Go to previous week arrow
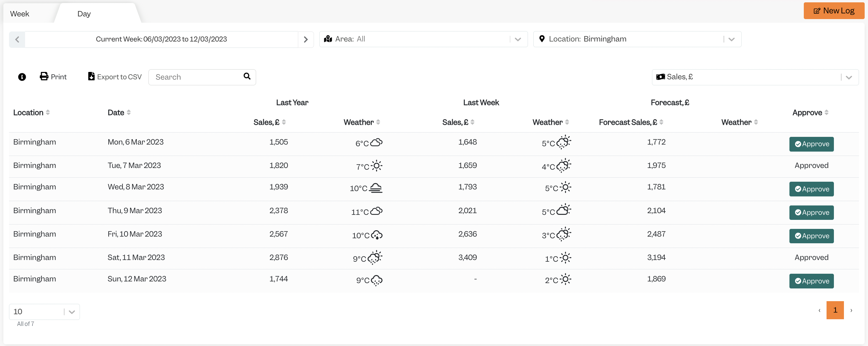This screenshot has width=868, height=346. [x=17, y=39]
